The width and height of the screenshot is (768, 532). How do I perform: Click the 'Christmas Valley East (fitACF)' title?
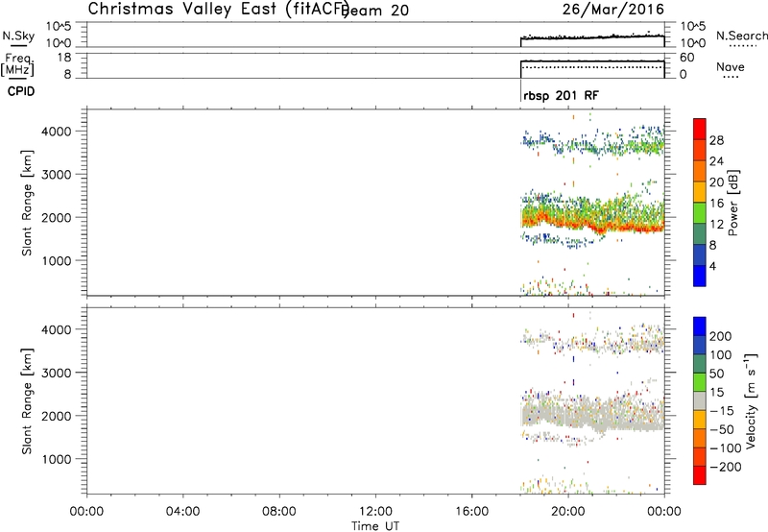tap(219, 9)
